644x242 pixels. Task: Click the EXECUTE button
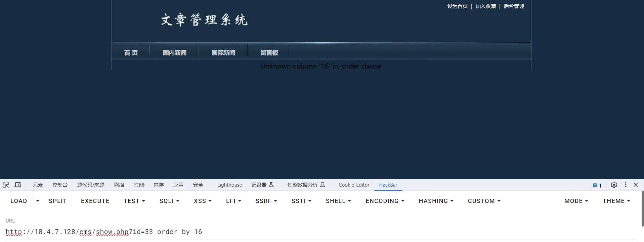click(95, 201)
